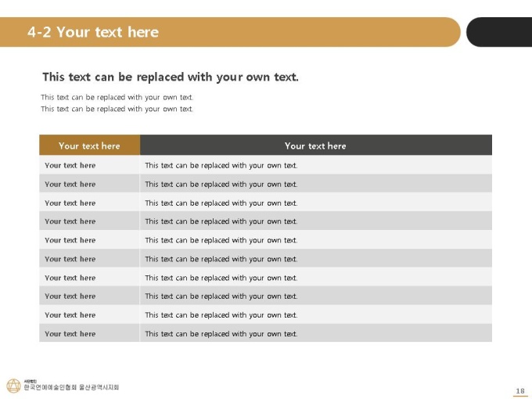The height and width of the screenshot is (399, 532).
Task: Click second row's 'Your text here' cell
Action: 89,184
